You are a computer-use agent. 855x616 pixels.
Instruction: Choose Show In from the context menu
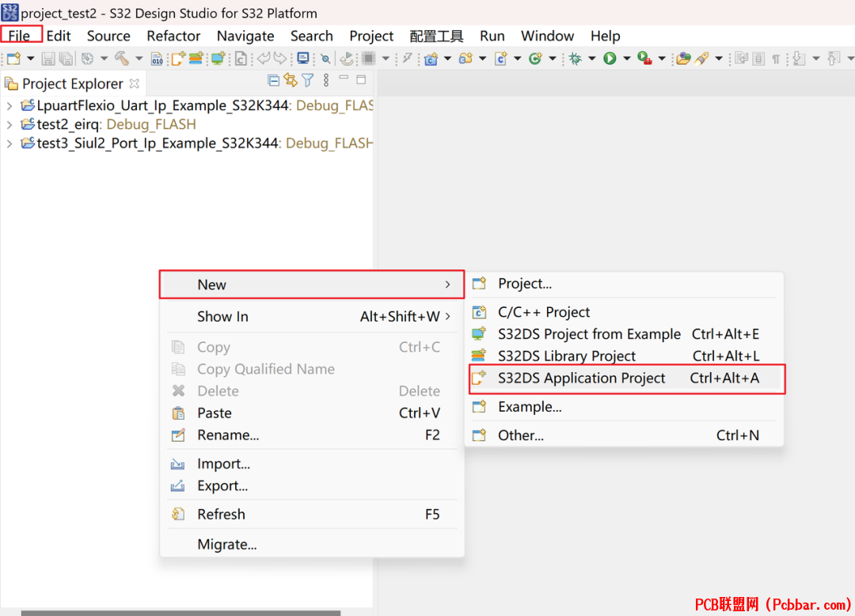pyautogui.click(x=312, y=317)
